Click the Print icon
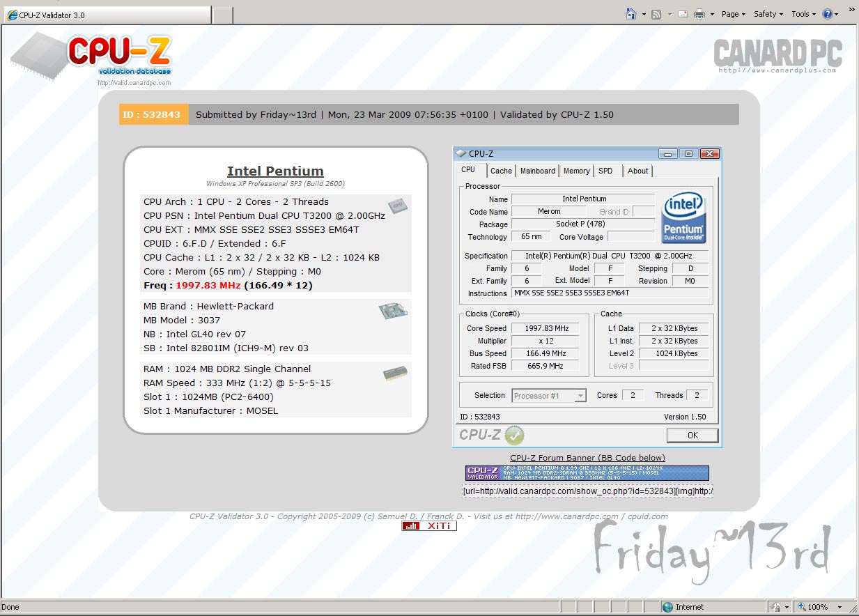The width and height of the screenshot is (859, 616). [699, 14]
